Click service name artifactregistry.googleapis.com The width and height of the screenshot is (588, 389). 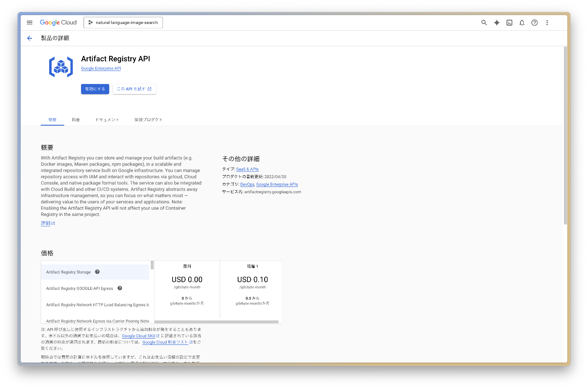coord(273,192)
